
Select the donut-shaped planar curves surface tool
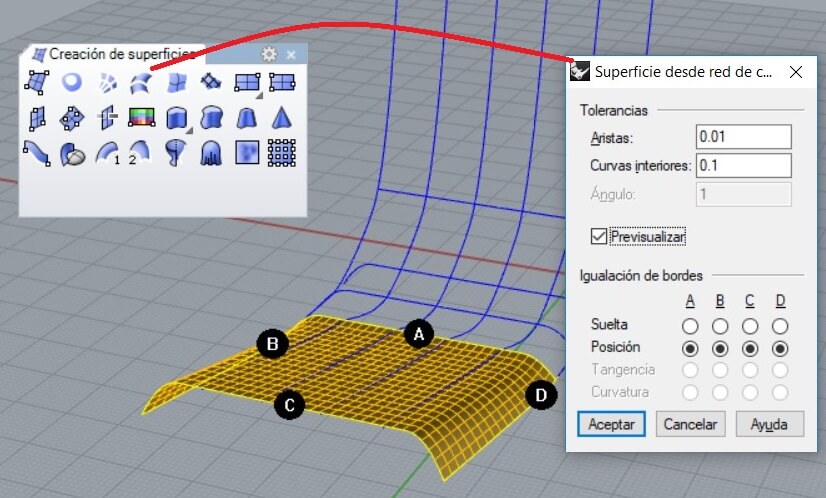(x=72, y=82)
